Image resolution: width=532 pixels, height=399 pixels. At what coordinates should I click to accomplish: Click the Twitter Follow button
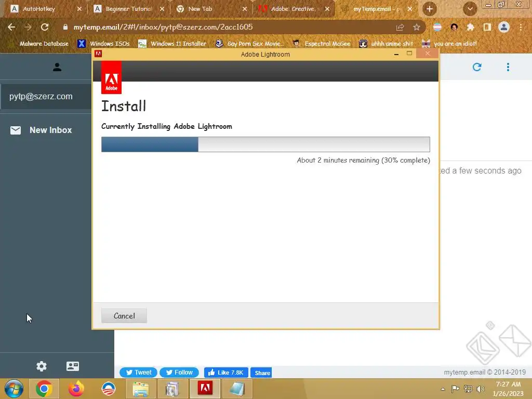tap(179, 373)
